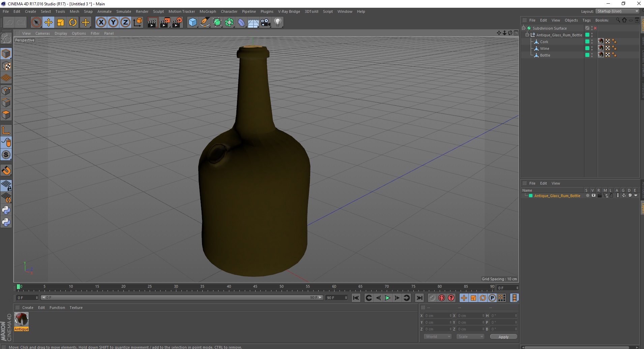Select the Wine object
Image resolution: width=644 pixels, height=349 pixels.
tap(545, 49)
